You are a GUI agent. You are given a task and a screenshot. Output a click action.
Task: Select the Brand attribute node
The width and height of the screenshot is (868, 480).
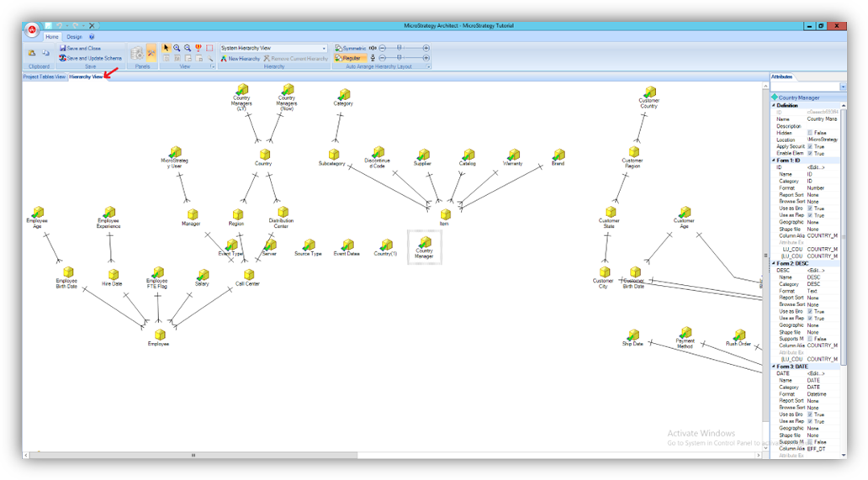point(558,157)
